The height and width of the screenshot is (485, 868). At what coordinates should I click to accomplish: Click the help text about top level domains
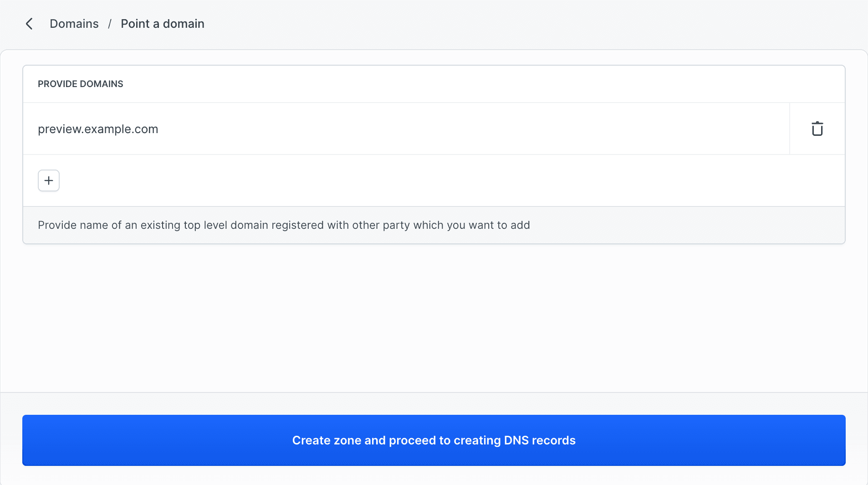[284, 225]
